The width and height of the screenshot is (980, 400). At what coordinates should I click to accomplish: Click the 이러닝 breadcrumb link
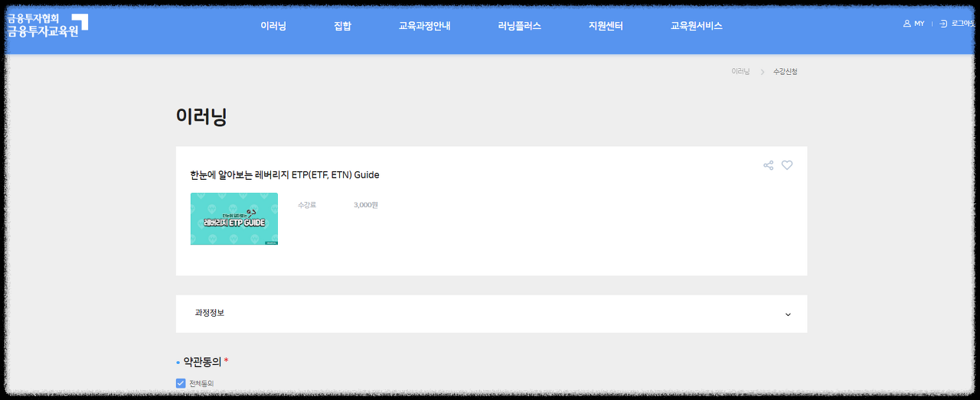(x=740, y=71)
